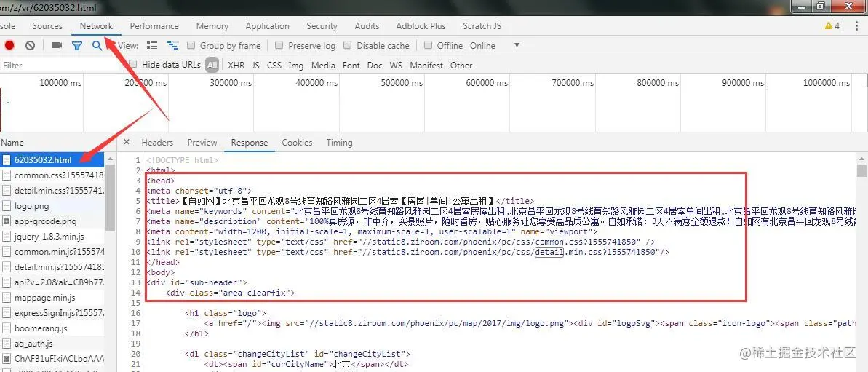Click the image icon beside app-qrcode.png

tap(7, 221)
